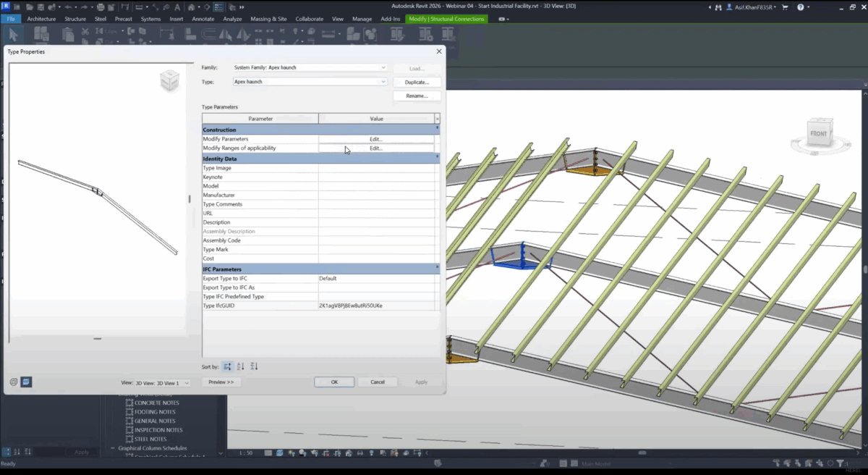Click the FRONT face of the ViewCube in 3D view
Screen dimensions: 868x475
click(818, 133)
